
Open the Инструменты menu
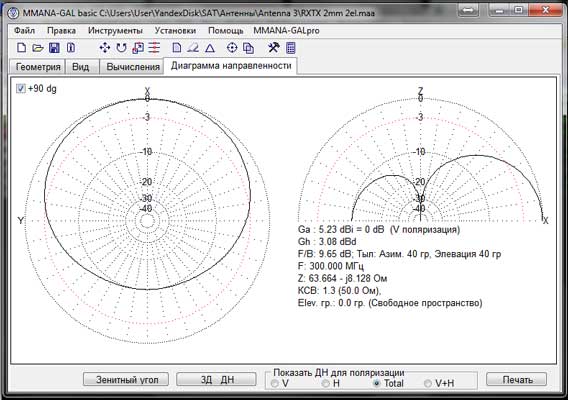[115, 30]
